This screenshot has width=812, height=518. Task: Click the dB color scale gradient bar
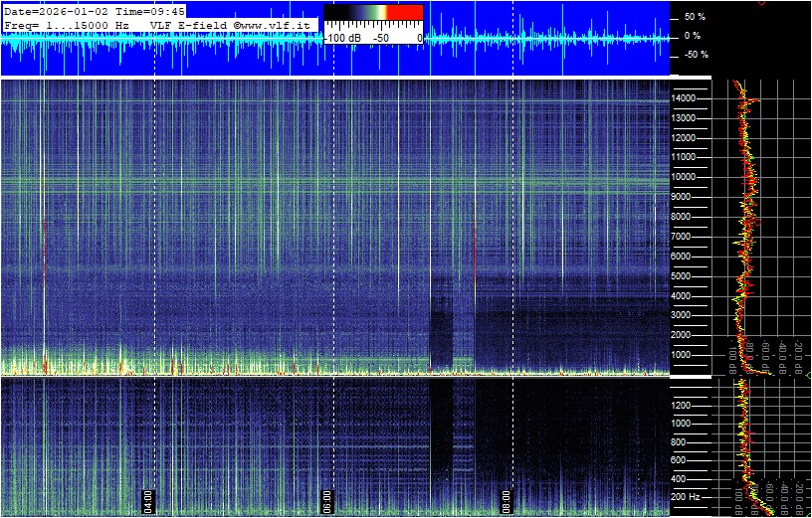[373, 13]
